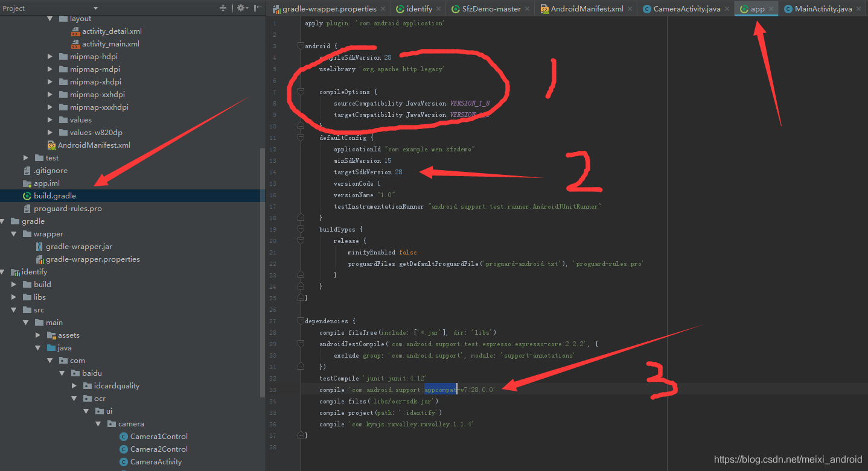This screenshot has width=868, height=471.
Task: Fold the android block in the gutter
Action: click(x=300, y=46)
